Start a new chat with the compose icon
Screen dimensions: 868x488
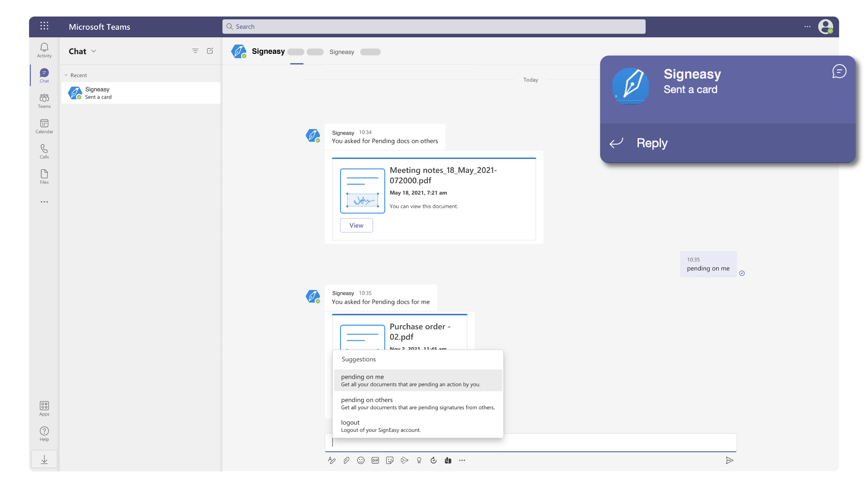click(210, 51)
